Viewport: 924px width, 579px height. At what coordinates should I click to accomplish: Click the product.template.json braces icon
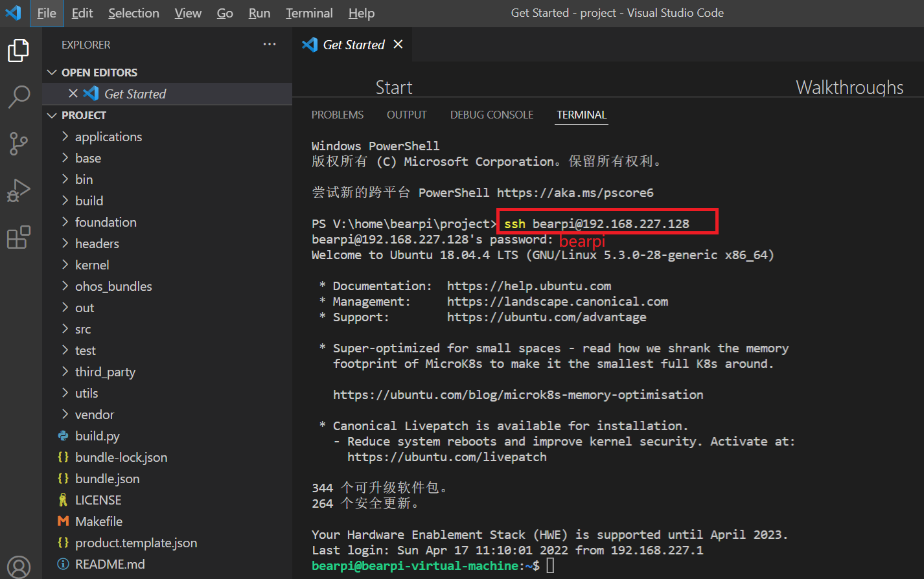63,543
